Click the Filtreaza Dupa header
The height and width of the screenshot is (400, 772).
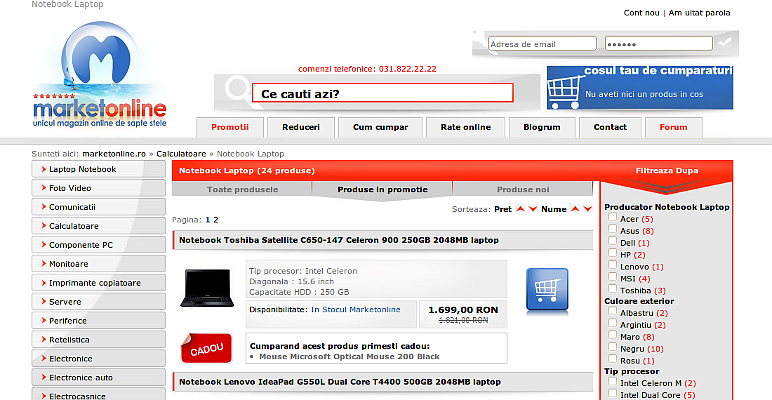pyautogui.click(x=667, y=171)
